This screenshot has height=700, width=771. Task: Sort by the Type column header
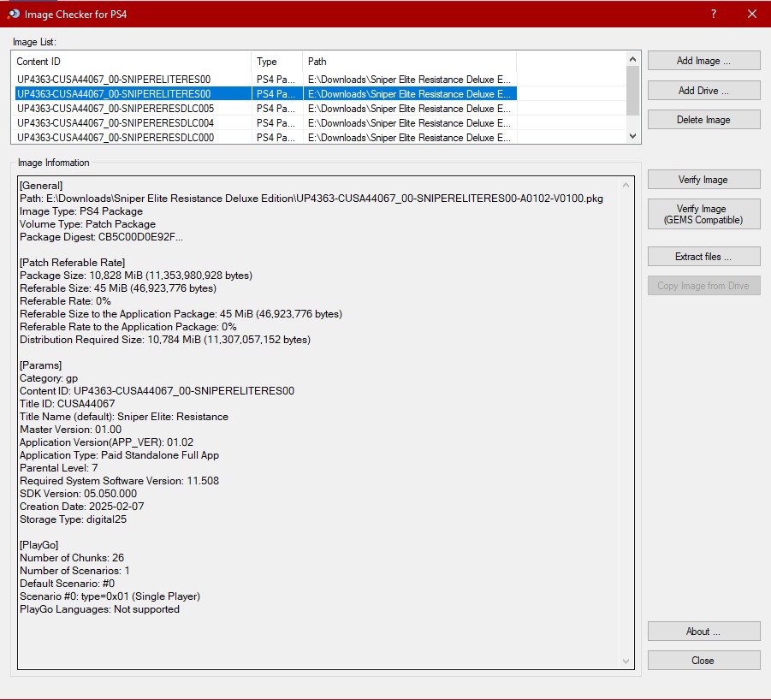tap(277, 62)
